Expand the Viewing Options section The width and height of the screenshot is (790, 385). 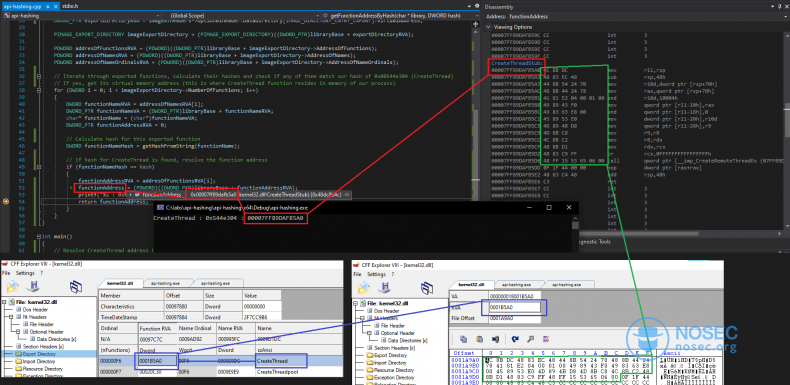488,27
